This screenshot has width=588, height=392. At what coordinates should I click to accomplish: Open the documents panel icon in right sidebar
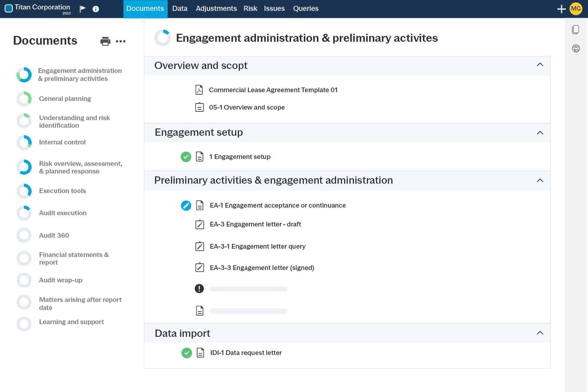(576, 29)
